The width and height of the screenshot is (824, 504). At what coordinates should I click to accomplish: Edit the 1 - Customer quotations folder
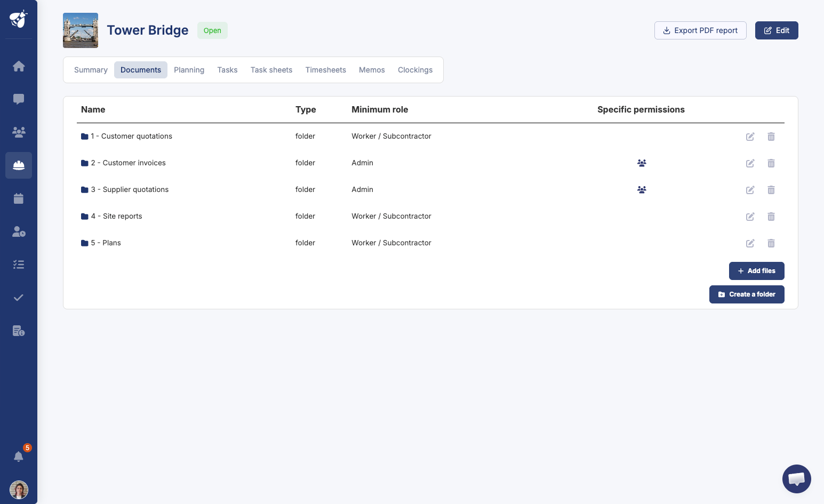tap(750, 137)
